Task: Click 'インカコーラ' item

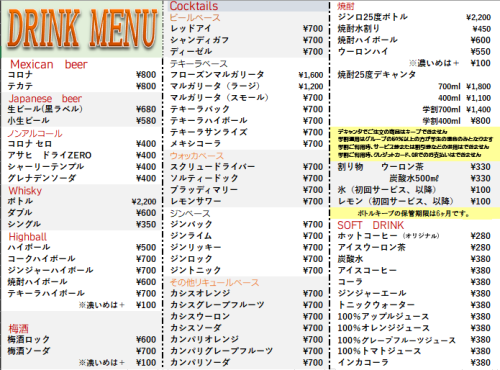Action: [x=363, y=362]
